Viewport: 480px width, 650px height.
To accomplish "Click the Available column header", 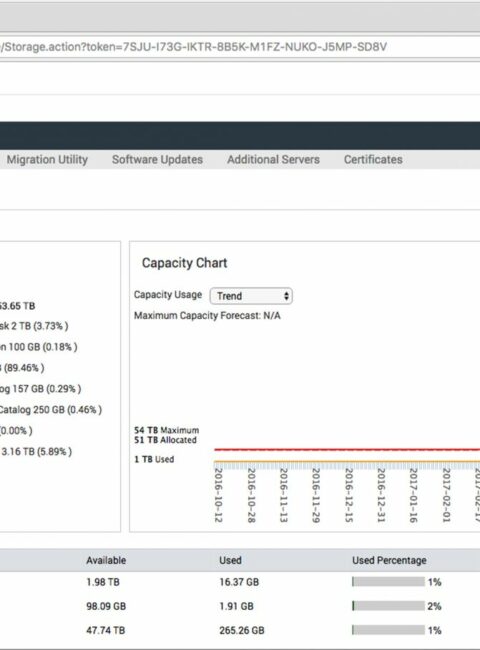I will (106, 560).
